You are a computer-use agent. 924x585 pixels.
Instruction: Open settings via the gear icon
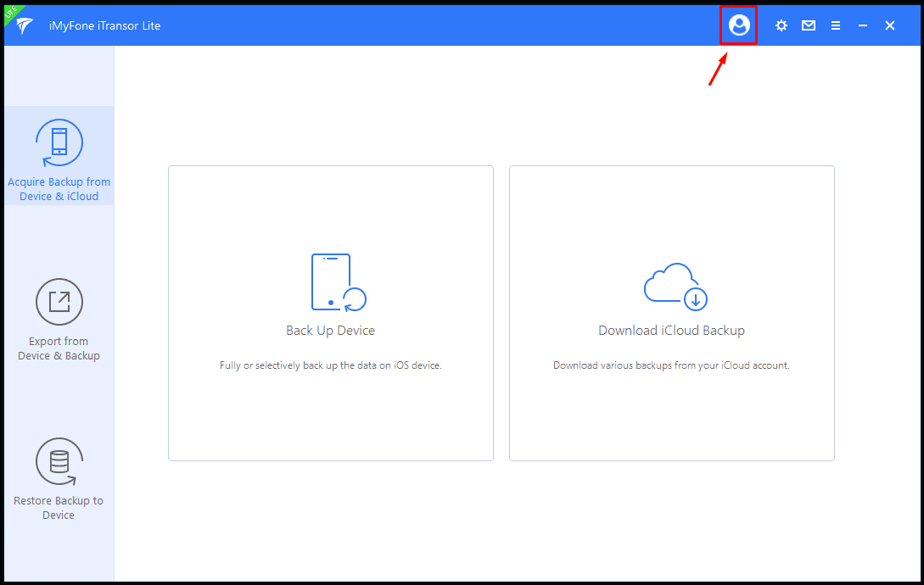(781, 25)
